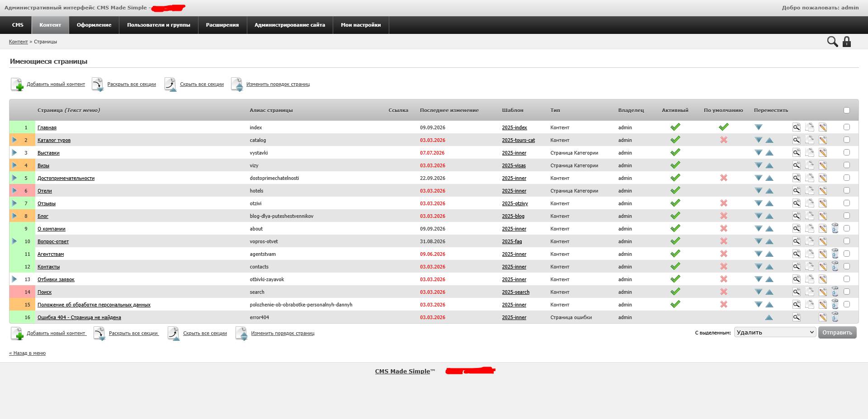Select the Отбивки заявок row checkbox
The height and width of the screenshot is (419, 868).
[847, 279]
